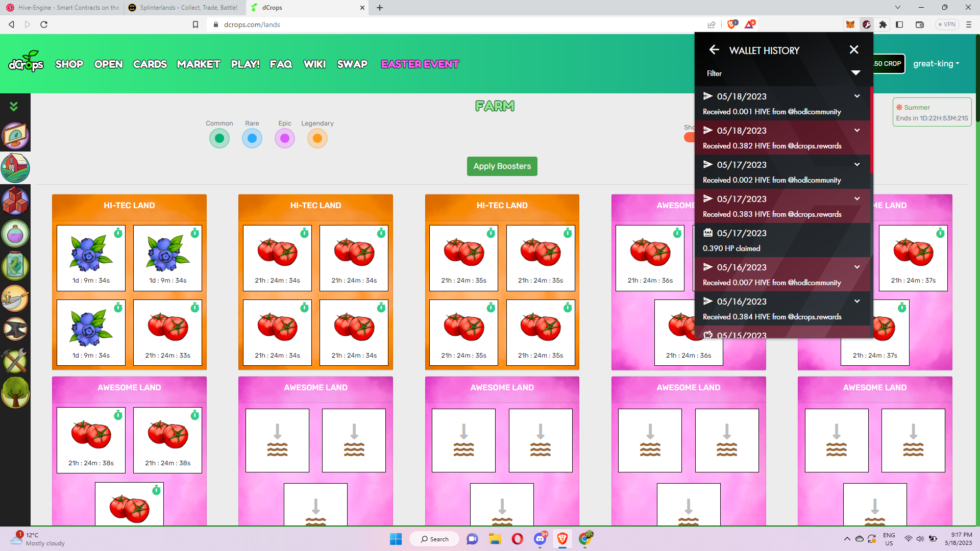Open the FAQ page

pyautogui.click(x=281, y=64)
